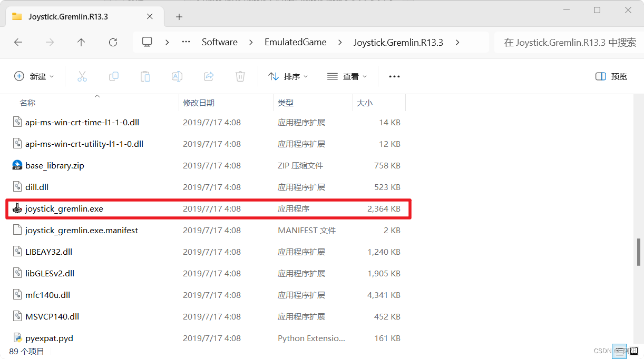Click Joystick.Gremlin.R13.3 breadcrumb in address bar

398,42
